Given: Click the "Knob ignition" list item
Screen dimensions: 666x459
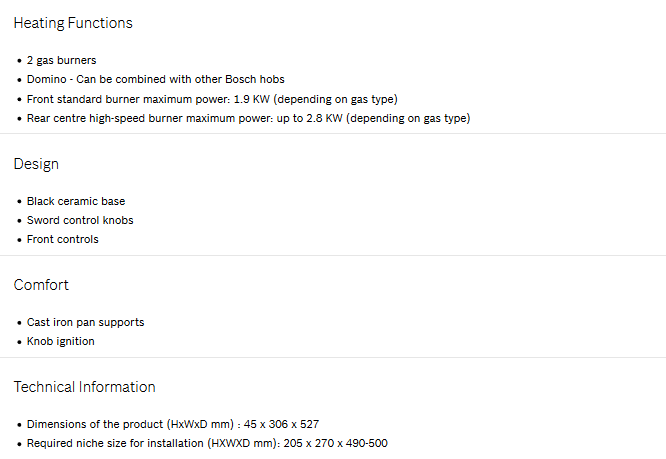Looking at the screenshot, I should click(61, 342).
